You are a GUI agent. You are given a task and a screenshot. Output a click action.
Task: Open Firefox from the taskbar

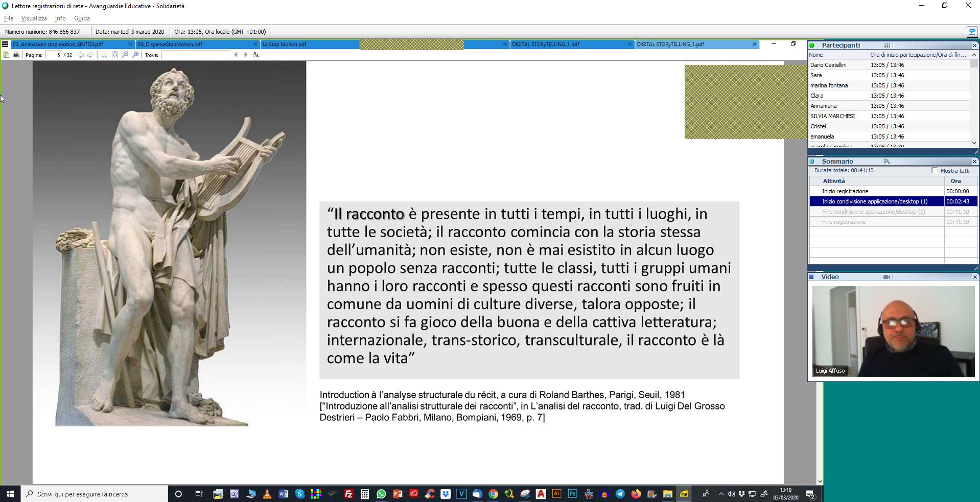(636, 494)
